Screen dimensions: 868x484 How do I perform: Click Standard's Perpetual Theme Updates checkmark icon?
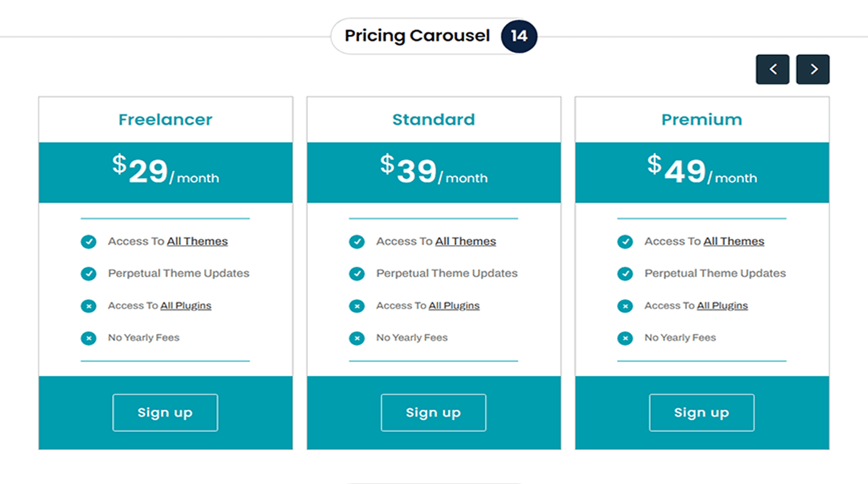click(357, 274)
